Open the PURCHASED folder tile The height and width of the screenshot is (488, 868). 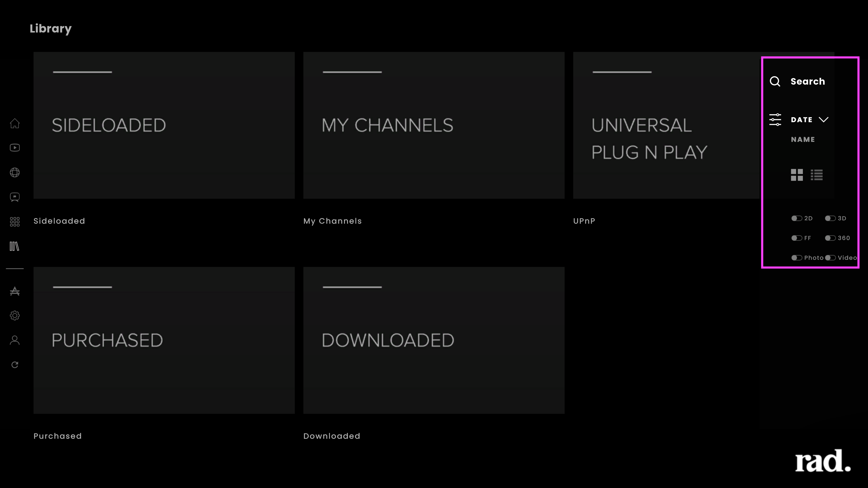tap(164, 340)
